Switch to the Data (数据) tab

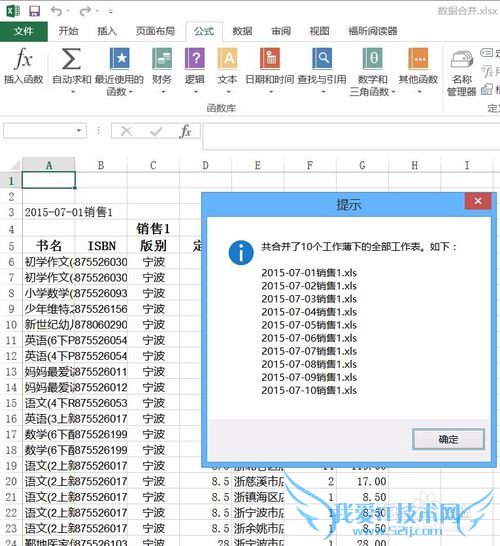point(242,31)
